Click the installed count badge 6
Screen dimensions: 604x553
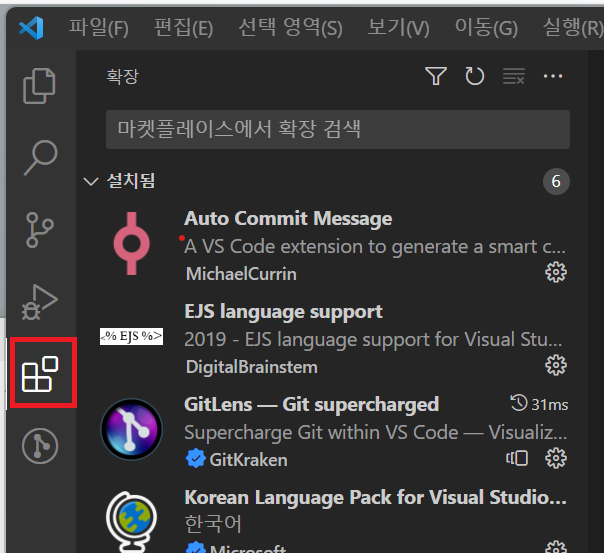click(556, 181)
